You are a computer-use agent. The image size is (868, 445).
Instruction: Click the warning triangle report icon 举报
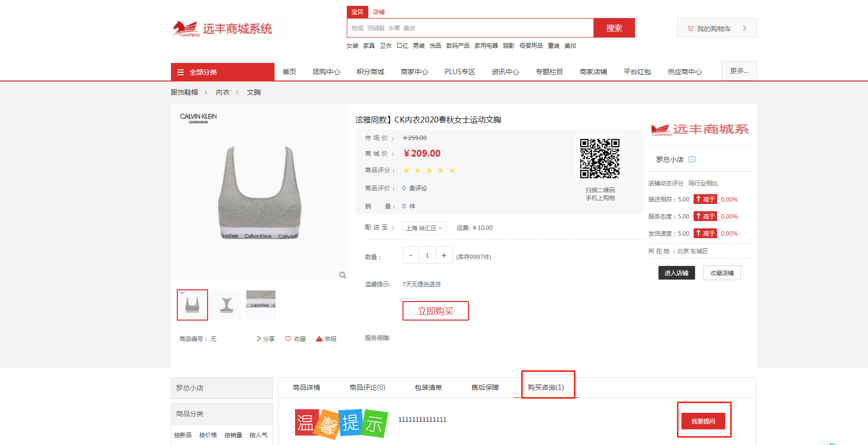tap(319, 339)
